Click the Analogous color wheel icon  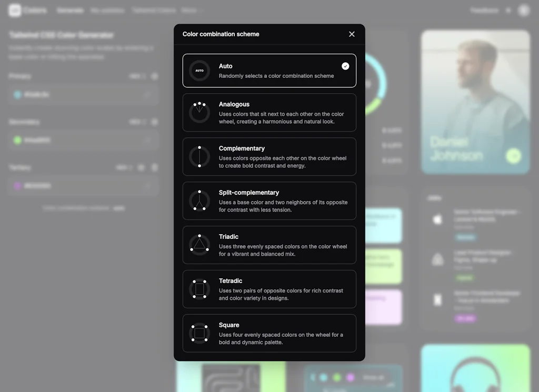coord(199,112)
